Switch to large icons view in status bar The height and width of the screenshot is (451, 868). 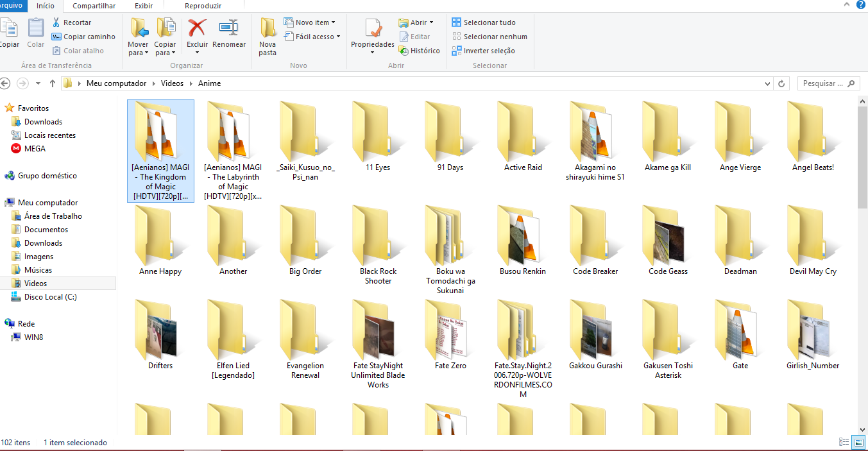[858, 442]
